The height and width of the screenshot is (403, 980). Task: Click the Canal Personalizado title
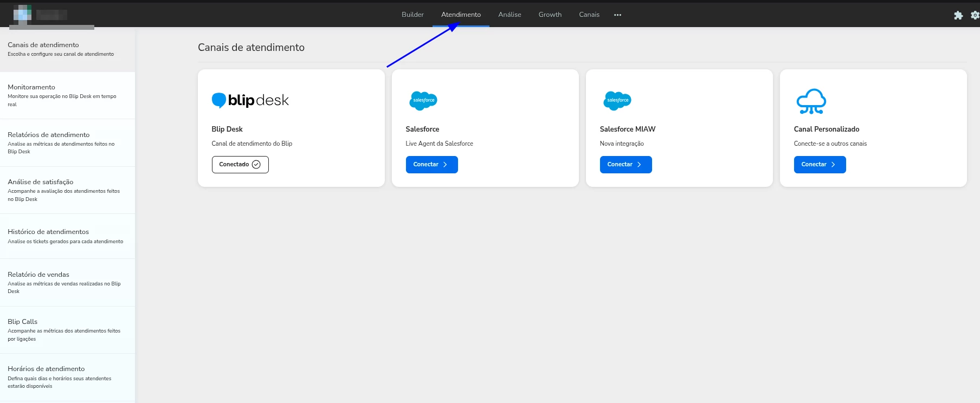(x=827, y=129)
